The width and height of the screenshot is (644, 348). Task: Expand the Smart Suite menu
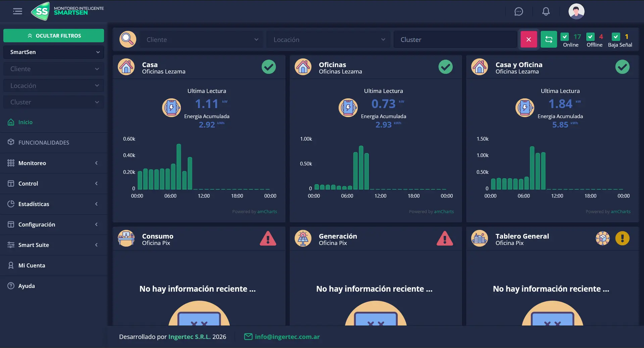[x=54, y=245]
